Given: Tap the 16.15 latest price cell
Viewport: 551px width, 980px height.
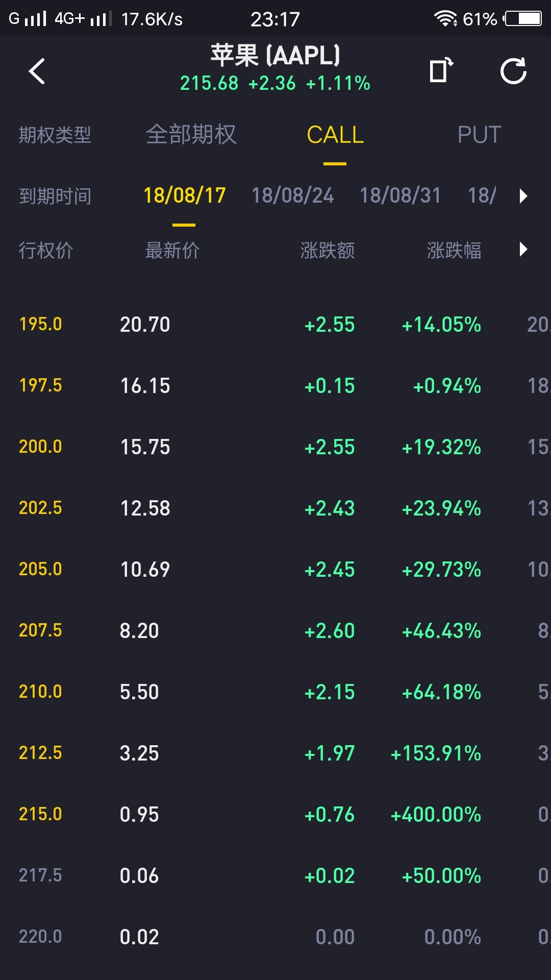Looking at the screenshot, I should (145, 386).
